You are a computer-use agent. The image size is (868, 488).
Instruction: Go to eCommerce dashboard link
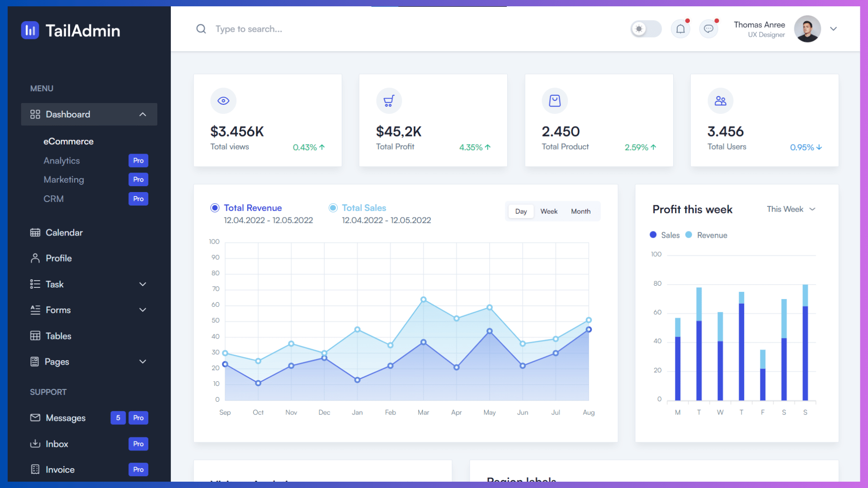coord(68,141)
